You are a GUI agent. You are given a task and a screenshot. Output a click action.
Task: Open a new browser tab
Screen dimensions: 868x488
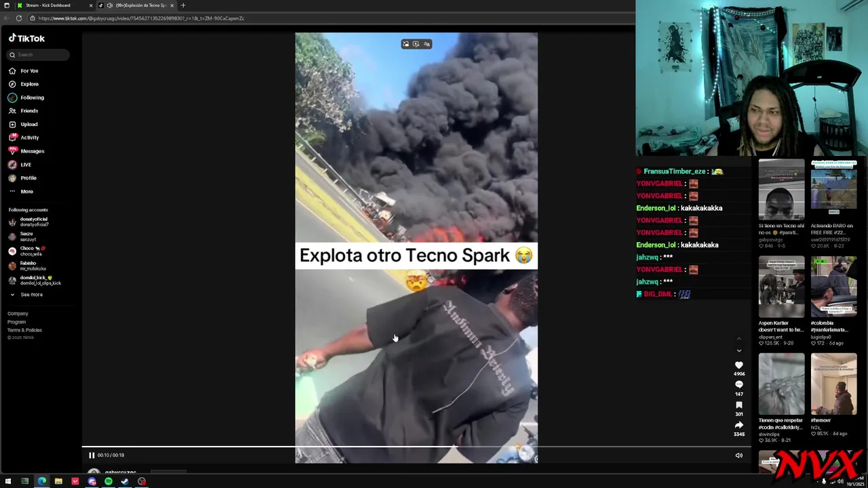click(182, 5)
